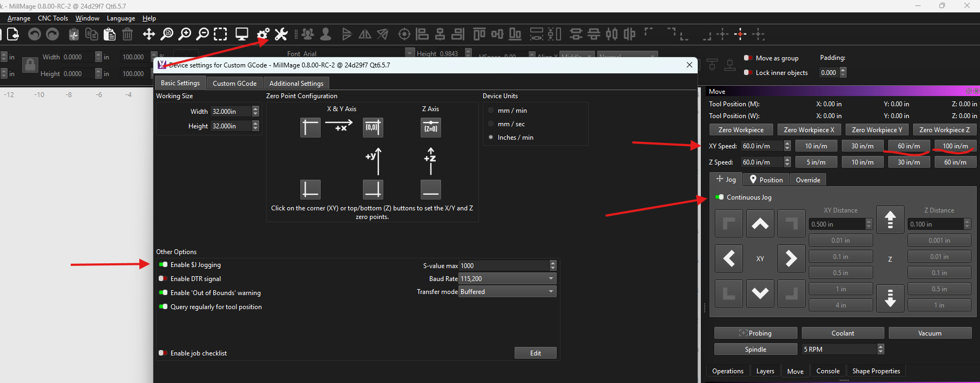The image size is (980, 383).
Task: Click the Align centers target icon
Action: tap(404, 35)
